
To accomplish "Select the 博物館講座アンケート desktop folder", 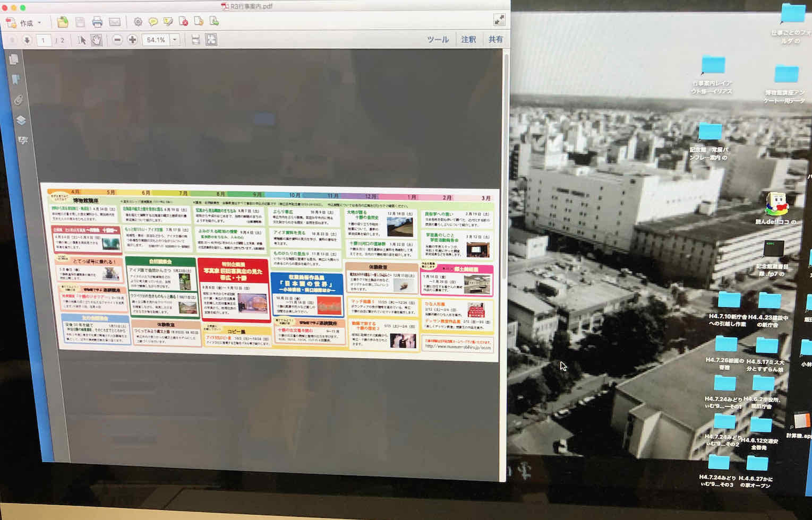I will tap(785, 83).
